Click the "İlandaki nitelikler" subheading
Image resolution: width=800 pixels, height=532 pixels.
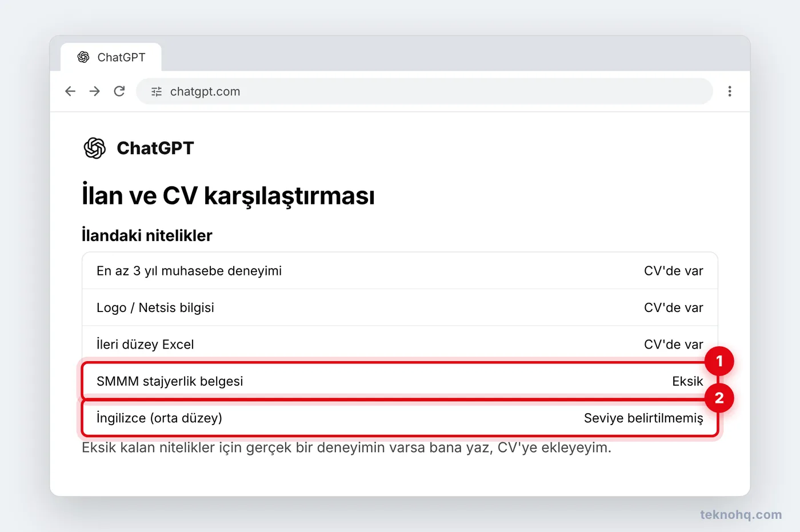pos(147,235)
